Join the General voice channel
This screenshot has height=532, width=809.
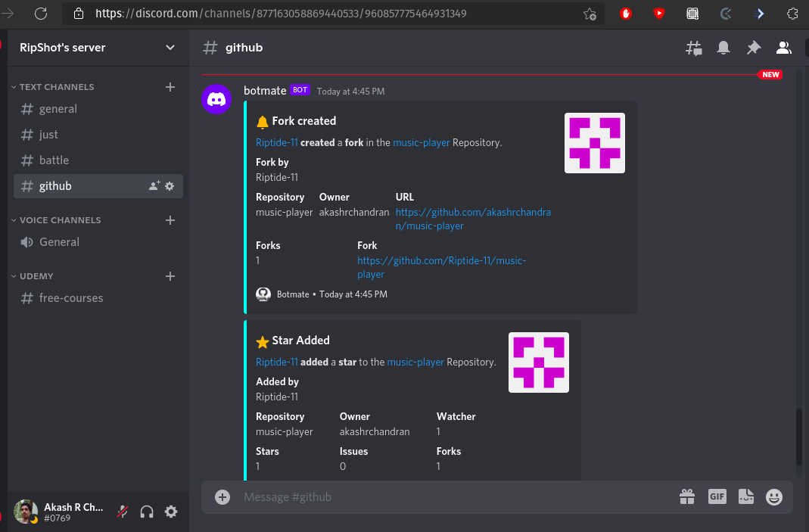pos(98,242)
